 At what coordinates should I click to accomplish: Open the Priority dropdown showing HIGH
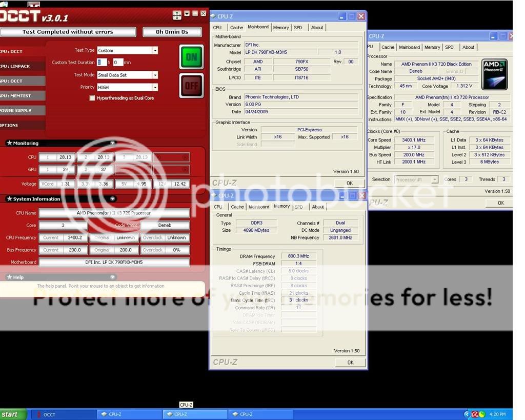[x=155, y=87]
